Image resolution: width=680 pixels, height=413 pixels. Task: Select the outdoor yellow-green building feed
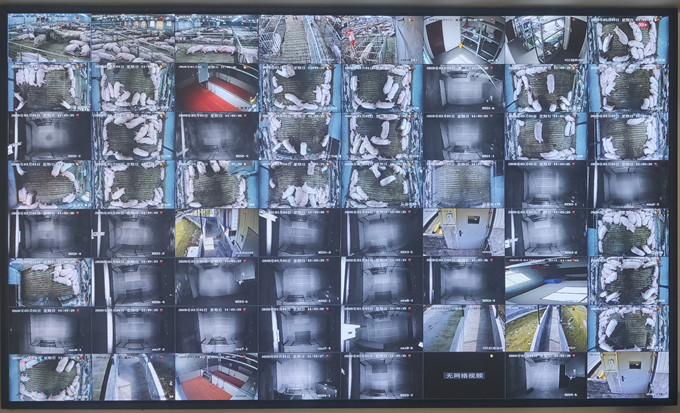216,232
